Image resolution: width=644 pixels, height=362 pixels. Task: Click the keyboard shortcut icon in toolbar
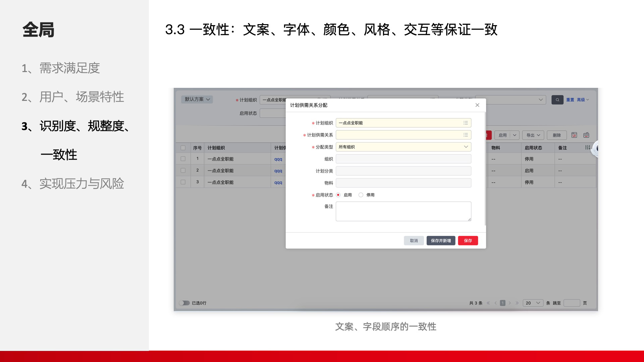(586, 135)
